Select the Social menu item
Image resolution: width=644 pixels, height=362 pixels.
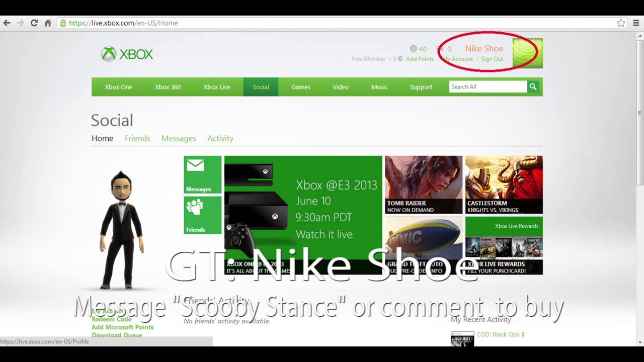tap(261, 87)
